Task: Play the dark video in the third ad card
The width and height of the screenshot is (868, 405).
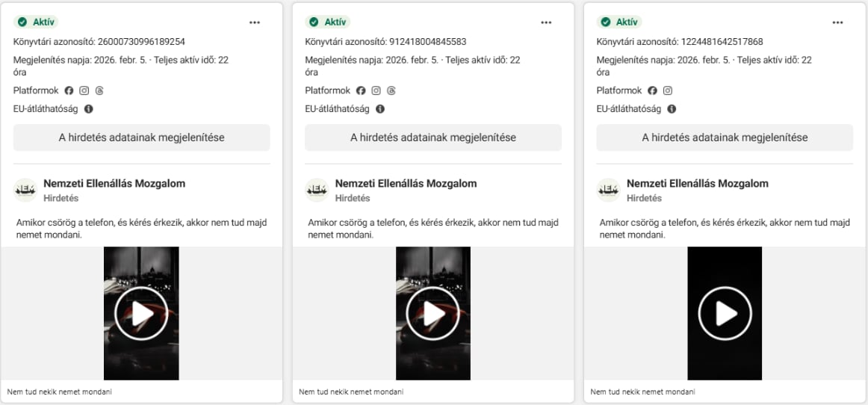Action: coord(725,314)
